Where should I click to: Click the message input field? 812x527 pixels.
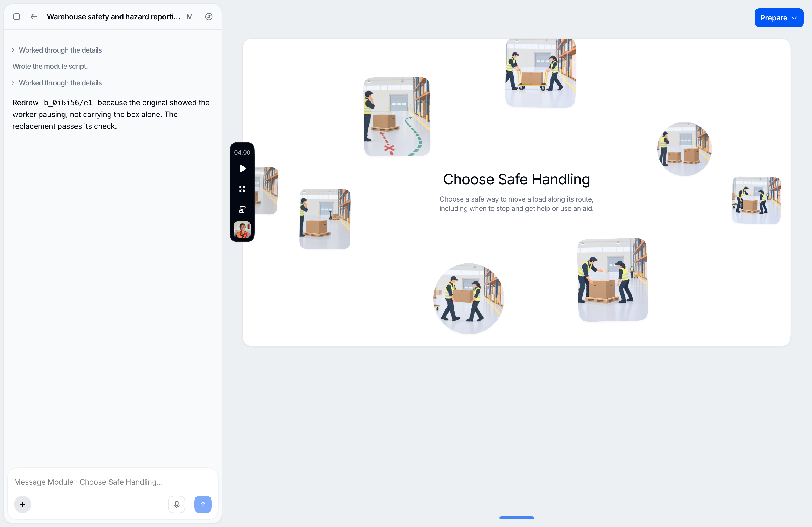[x=113, y=482]
